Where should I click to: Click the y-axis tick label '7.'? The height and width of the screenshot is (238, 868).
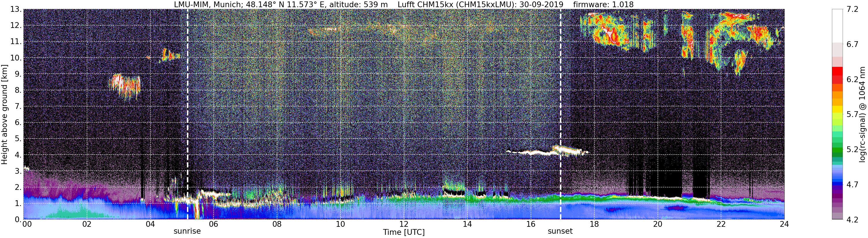[x=18, y=106]
